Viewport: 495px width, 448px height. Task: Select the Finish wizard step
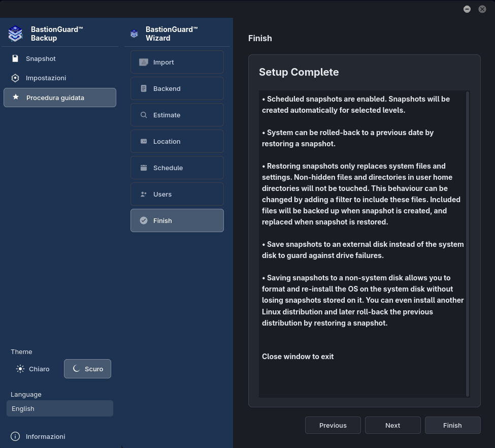tap(177, 220)
